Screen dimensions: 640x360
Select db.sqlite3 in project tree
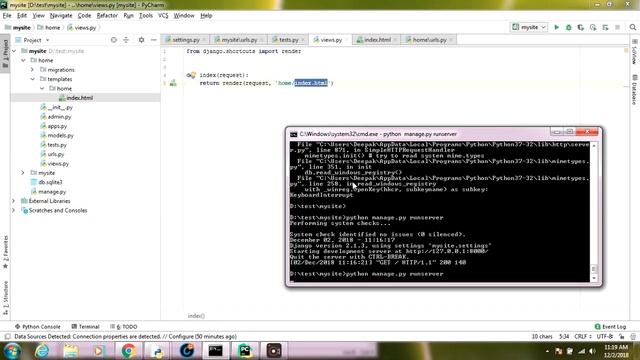click(50, 182)
